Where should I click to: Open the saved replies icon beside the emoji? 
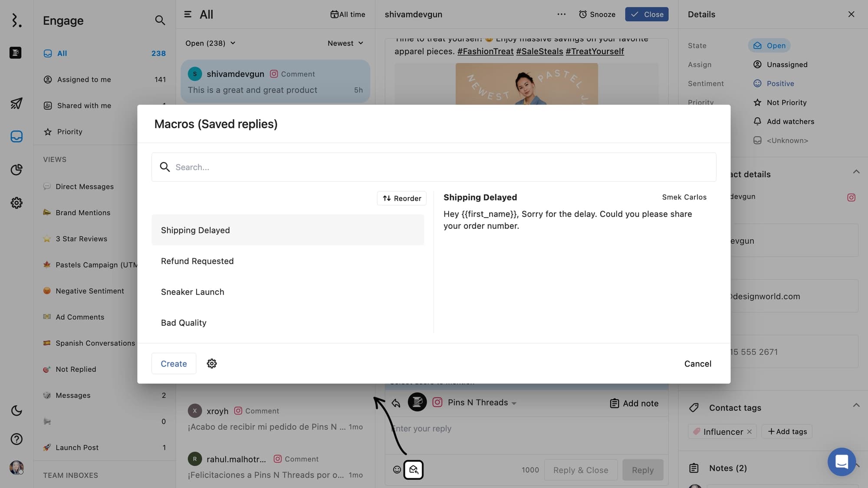pos(414,469)
